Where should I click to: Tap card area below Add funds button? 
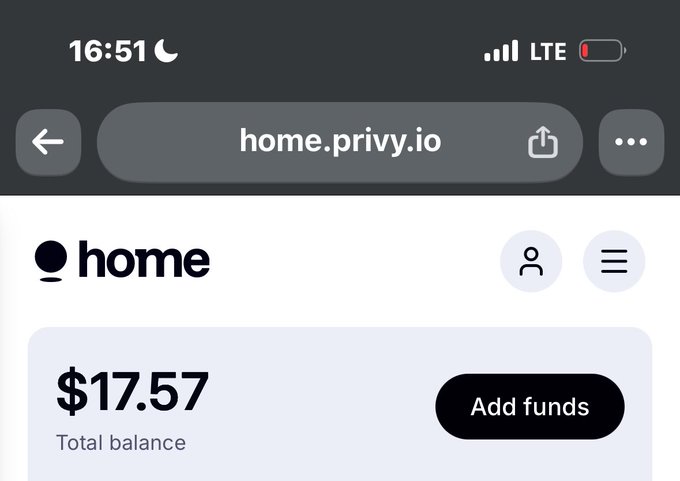[x=530, y=461]
